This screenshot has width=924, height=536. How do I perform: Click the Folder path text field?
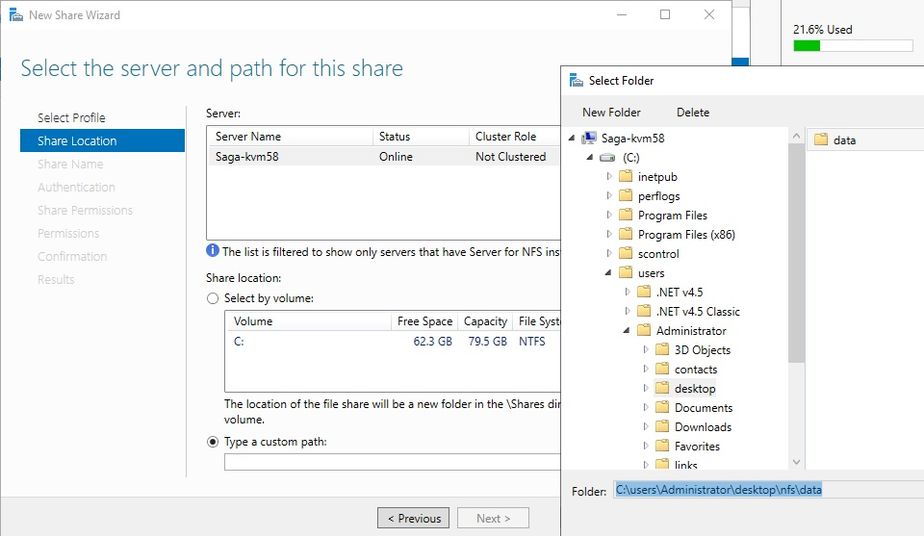[x=760, y=490]
